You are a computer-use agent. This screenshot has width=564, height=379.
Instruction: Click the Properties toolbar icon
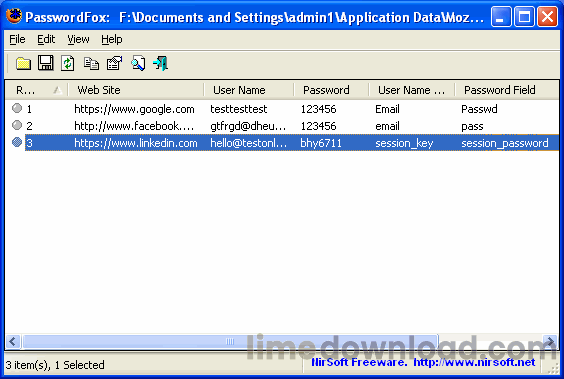click(x=114, y=64)
